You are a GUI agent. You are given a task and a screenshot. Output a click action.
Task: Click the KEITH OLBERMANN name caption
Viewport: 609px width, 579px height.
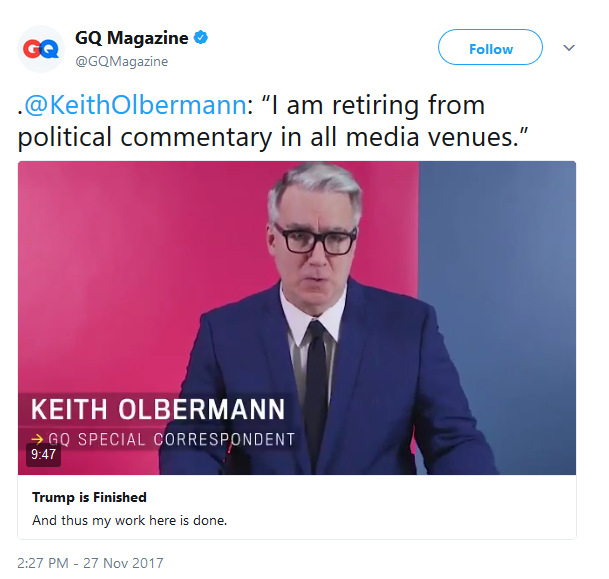(158, 410)
